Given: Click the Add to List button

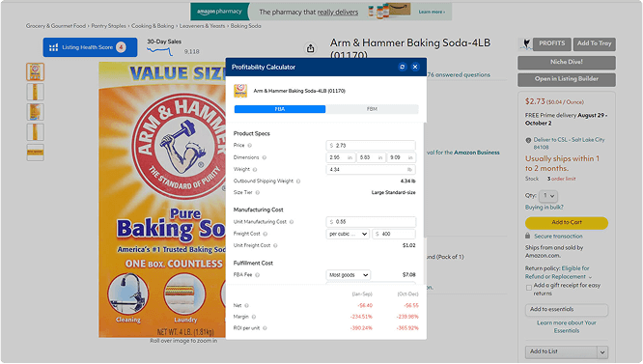Looking at the screenshot, I should coord(561,352).
